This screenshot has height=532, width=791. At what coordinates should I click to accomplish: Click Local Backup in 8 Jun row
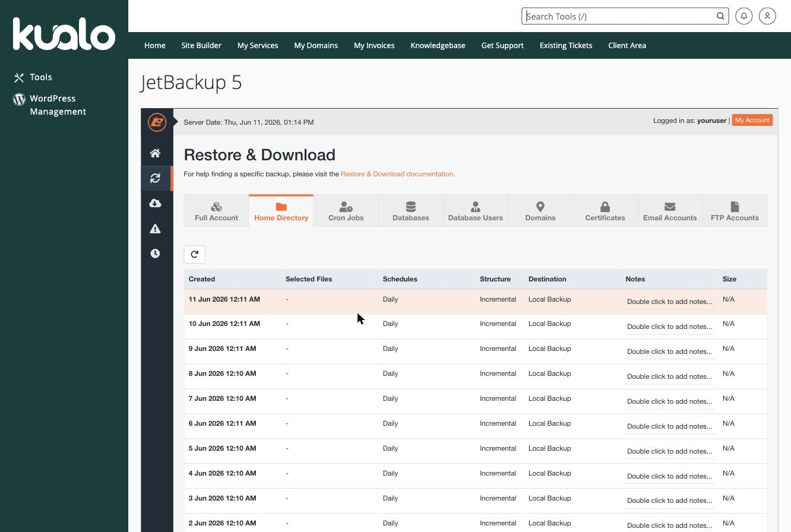coord(549,373)
